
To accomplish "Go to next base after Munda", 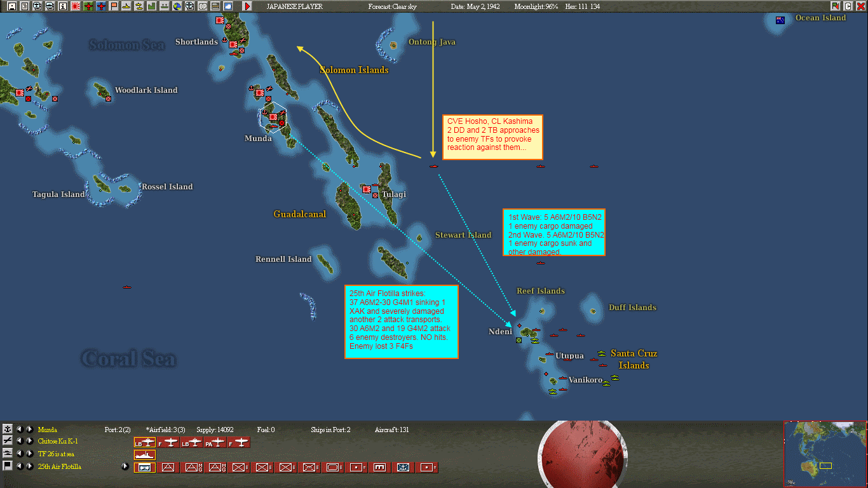I will [x=29, y=430].
